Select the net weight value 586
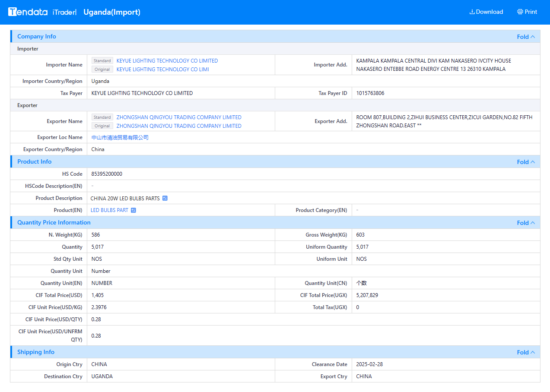The width and height of the screenshot is (550, 392). pos(95,235)
